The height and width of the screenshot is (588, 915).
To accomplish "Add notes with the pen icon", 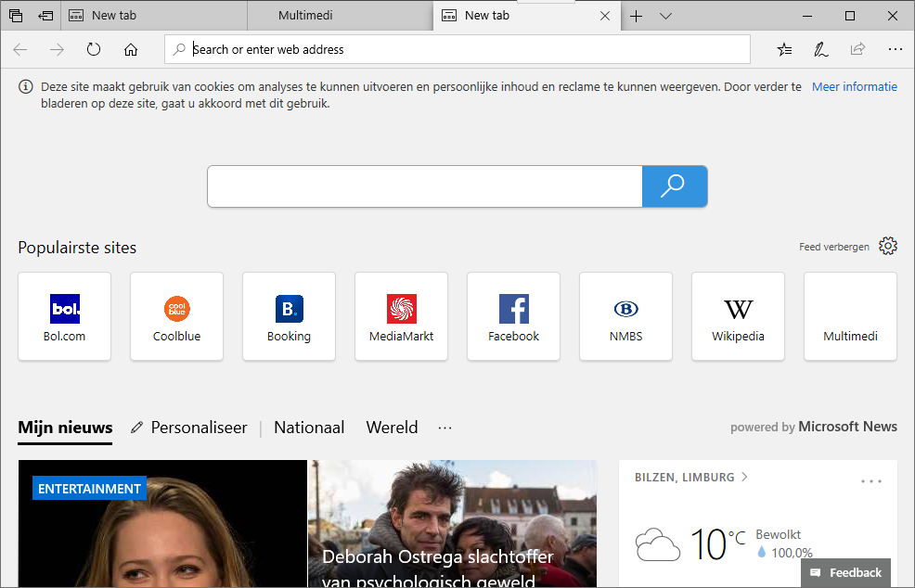I will [821, 49].
